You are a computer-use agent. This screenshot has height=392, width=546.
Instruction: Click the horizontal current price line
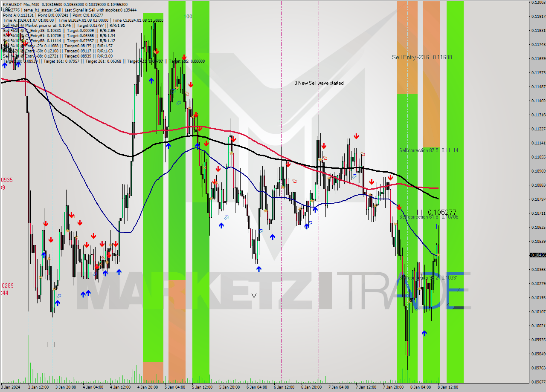point(264,255)
